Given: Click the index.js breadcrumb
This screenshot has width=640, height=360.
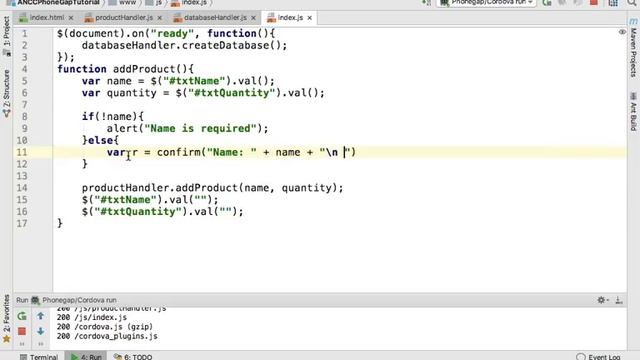Looking at the screenshot, I should pyautogui.click(x=189, y=2).
